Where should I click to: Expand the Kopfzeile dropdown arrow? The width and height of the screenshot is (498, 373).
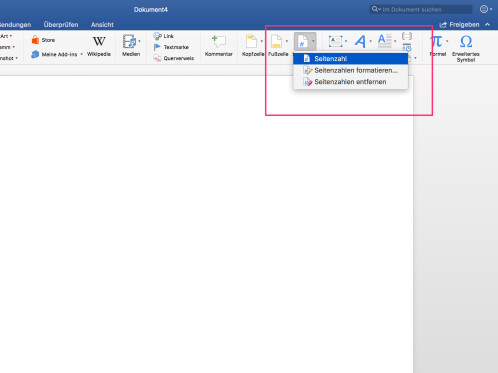click(262, 41)
